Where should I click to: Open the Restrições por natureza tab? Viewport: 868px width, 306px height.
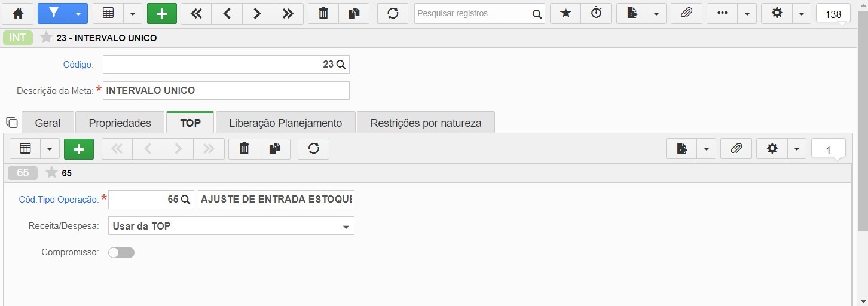tap(426, 123)
